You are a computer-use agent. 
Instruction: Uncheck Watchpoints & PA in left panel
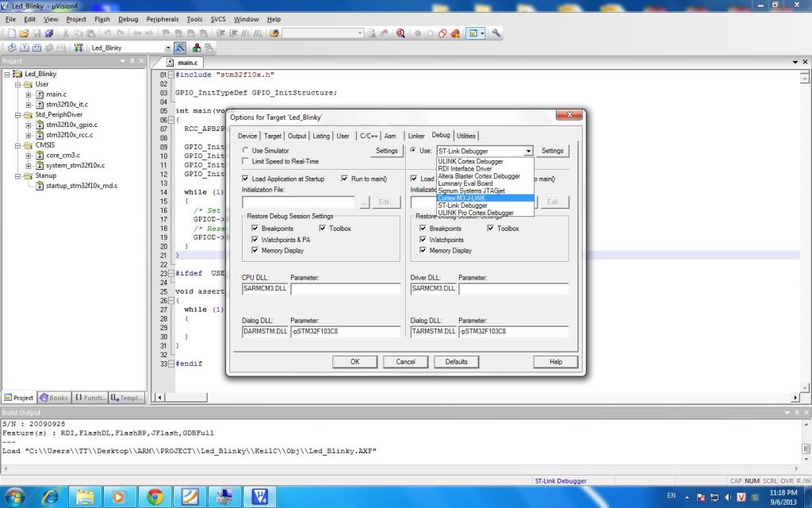(x=255, y=240)
